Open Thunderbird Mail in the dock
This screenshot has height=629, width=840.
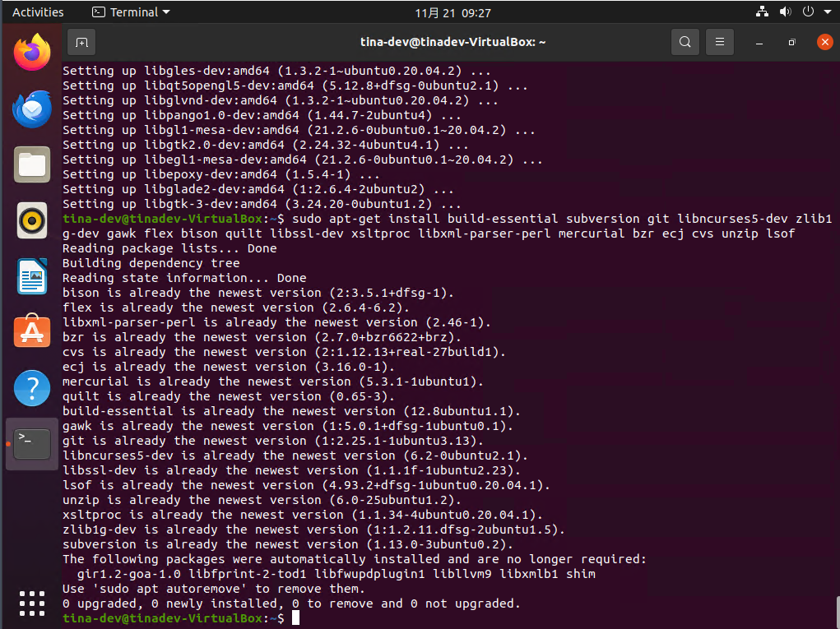(32, 109)
